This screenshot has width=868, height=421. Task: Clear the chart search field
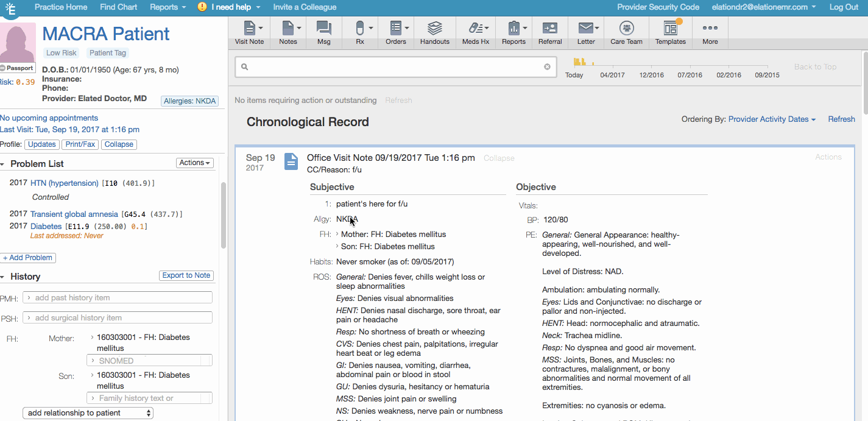(547, 67)
